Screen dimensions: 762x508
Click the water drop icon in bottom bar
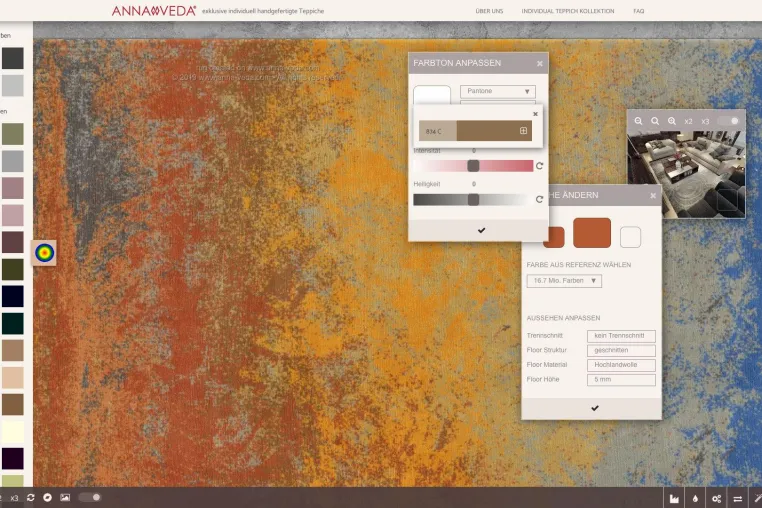point(695,498)
